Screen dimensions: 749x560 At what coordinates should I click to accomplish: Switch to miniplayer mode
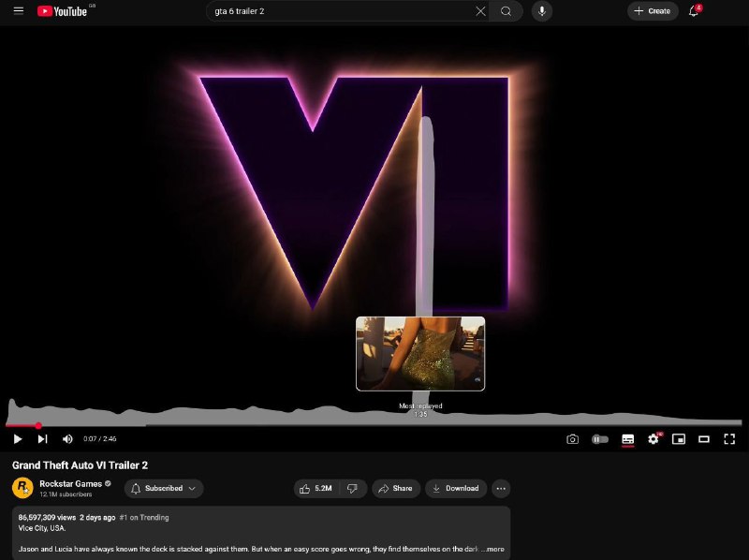click(678, 439)
